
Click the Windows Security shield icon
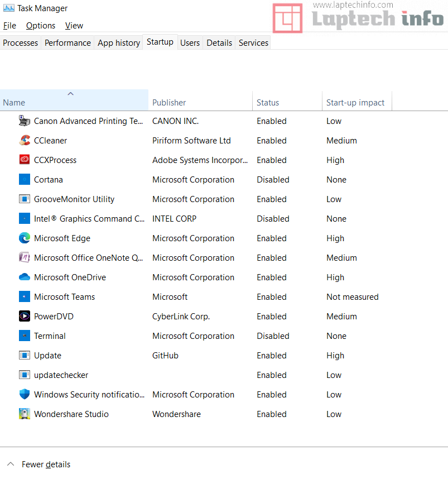[x=25, y=394]
